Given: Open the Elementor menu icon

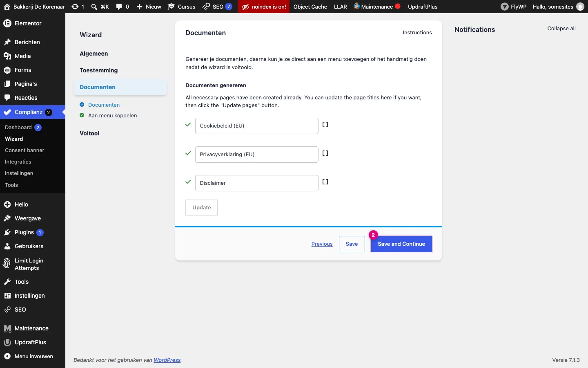Looking at the screenshot, I should pos(7,23).
